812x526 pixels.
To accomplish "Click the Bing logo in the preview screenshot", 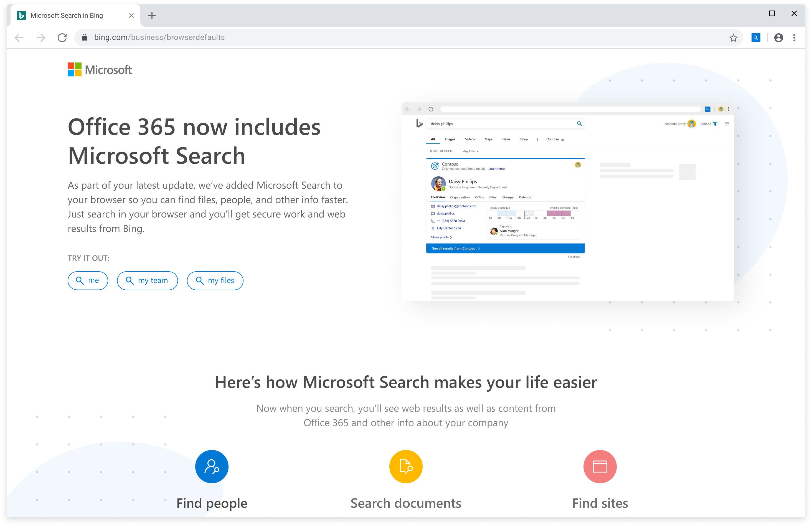I will point(419,123).
